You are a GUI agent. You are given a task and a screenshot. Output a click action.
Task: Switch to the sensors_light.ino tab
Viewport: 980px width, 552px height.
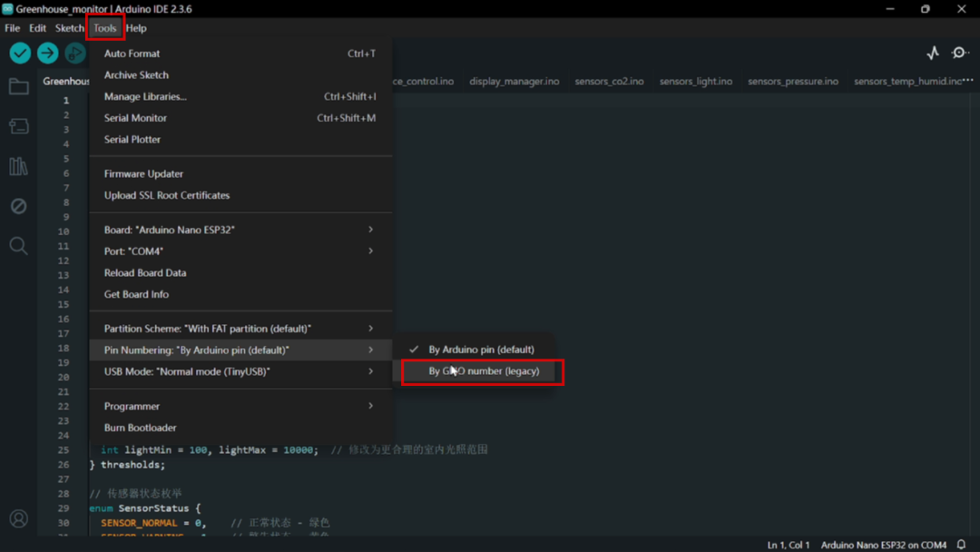point(696,82)
